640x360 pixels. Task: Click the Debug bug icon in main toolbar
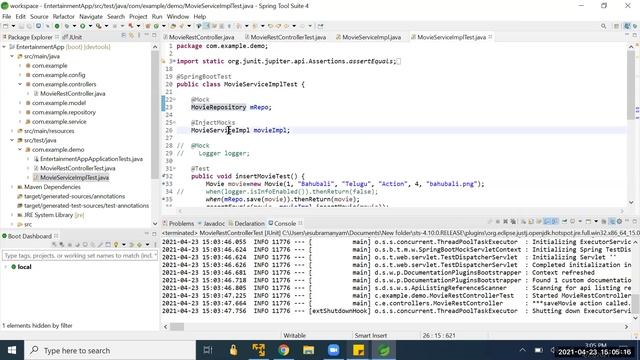[x=67, y=26]
